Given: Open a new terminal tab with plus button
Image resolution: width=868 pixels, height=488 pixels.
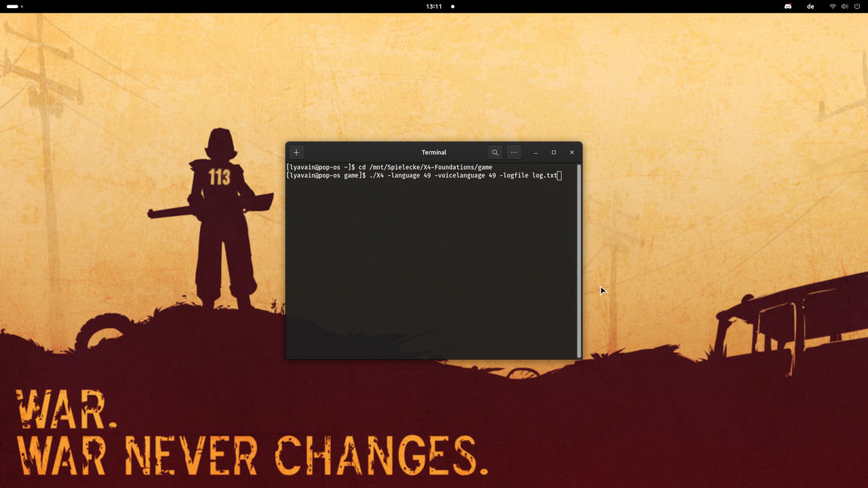Looking at the screenshot, I should 296,152.
